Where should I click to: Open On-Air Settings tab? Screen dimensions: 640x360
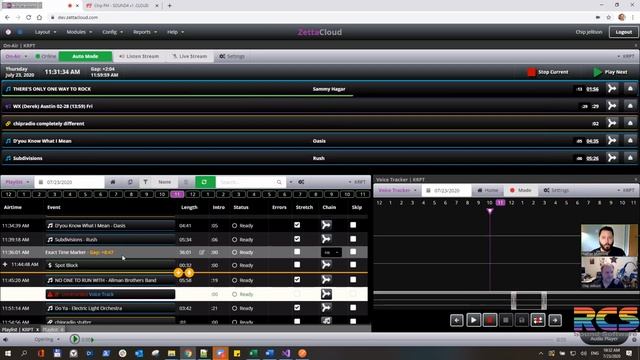coord(232,56)
